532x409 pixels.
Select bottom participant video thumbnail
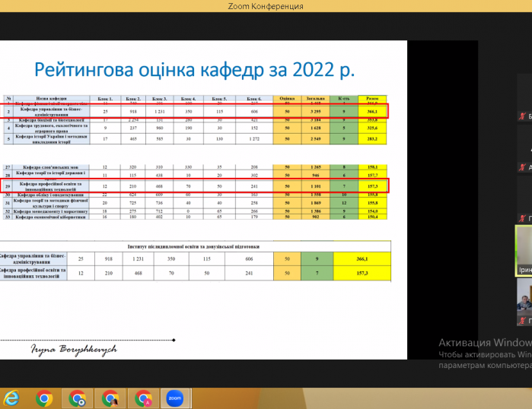[x=524, y=302]
